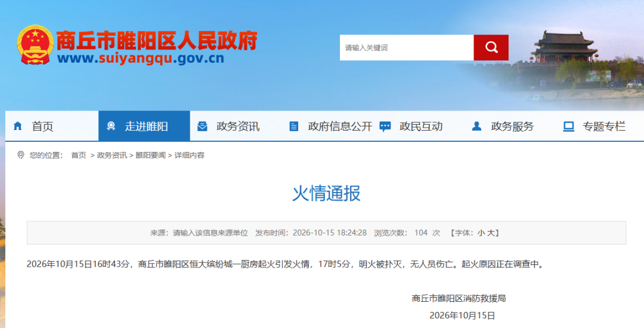The width and height of the screenshot is (644, 328).
Task: Click the article paragraph about 恒大缤纷城 fire
Action: tap(286, 264)
